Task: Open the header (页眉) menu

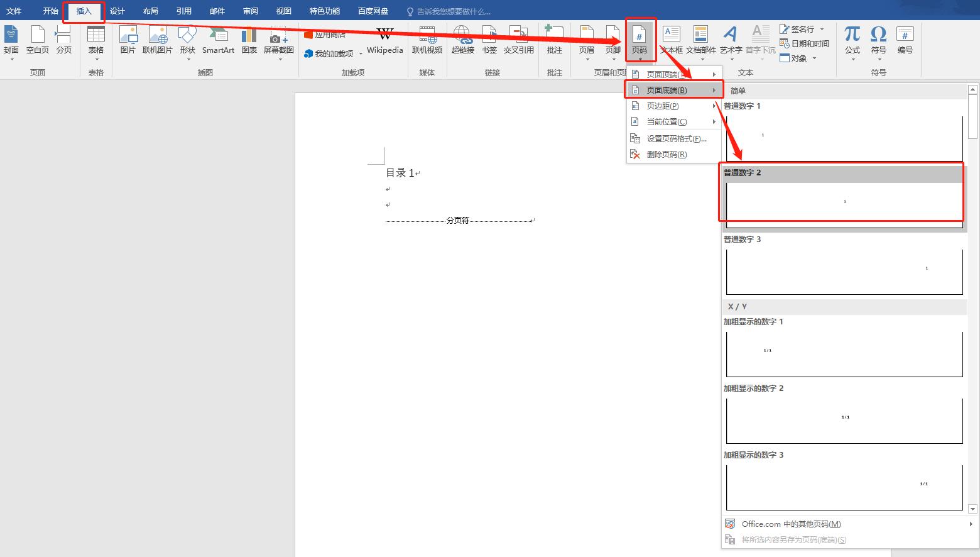Action: click(x=587, y=41)
